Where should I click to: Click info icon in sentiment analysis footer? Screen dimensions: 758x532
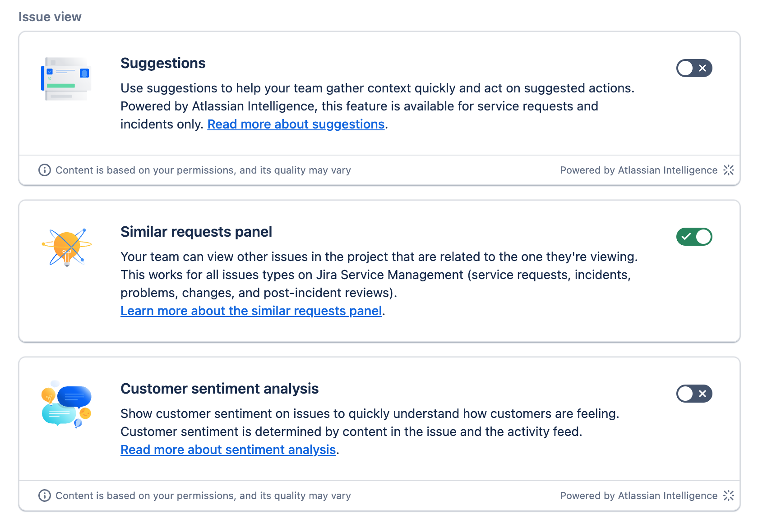pos(45,495)
